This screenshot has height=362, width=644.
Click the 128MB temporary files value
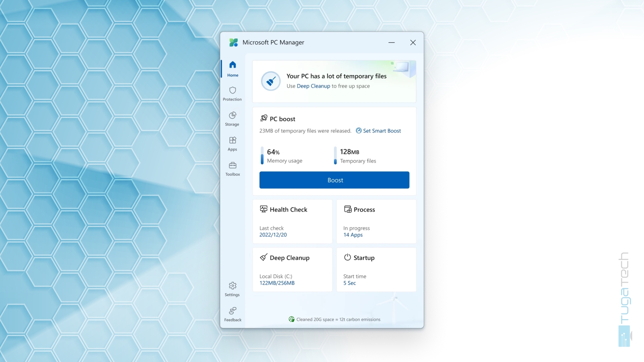coord(350,152)
